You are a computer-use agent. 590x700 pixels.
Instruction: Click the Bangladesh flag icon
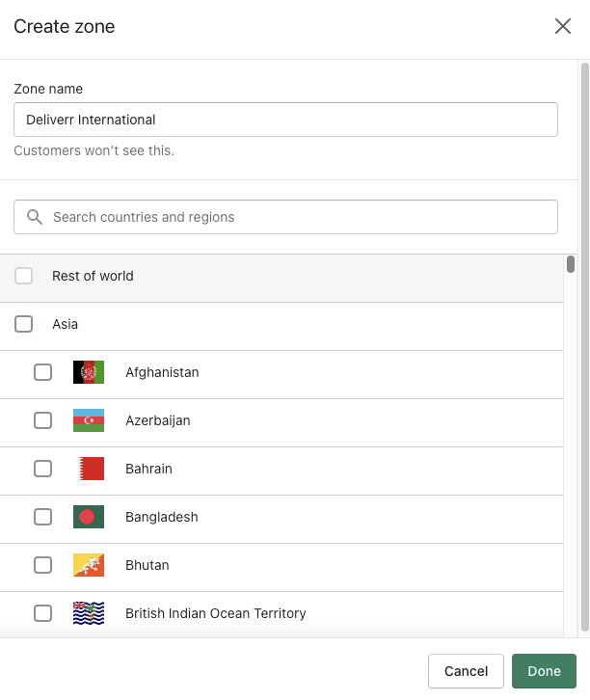89,517
